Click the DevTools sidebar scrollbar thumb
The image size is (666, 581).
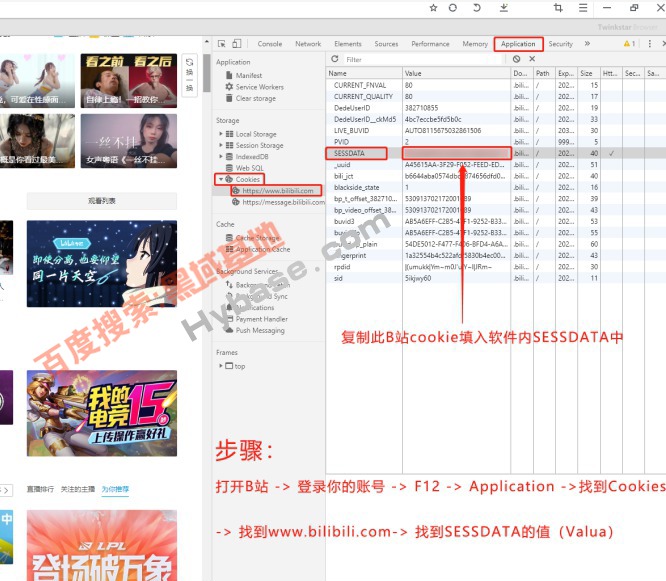207,73
